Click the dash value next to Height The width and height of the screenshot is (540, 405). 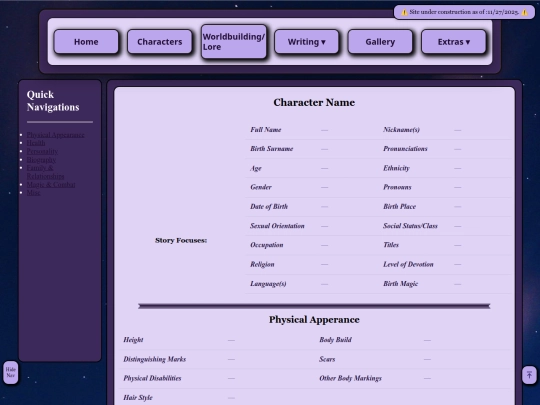231,340
